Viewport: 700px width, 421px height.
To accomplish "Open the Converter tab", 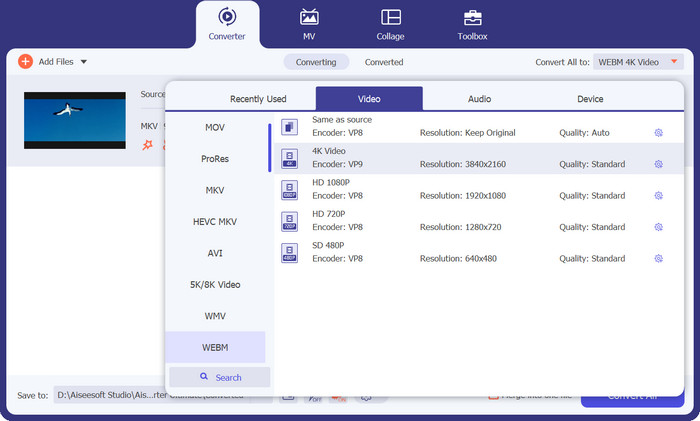I will [227, 25].
